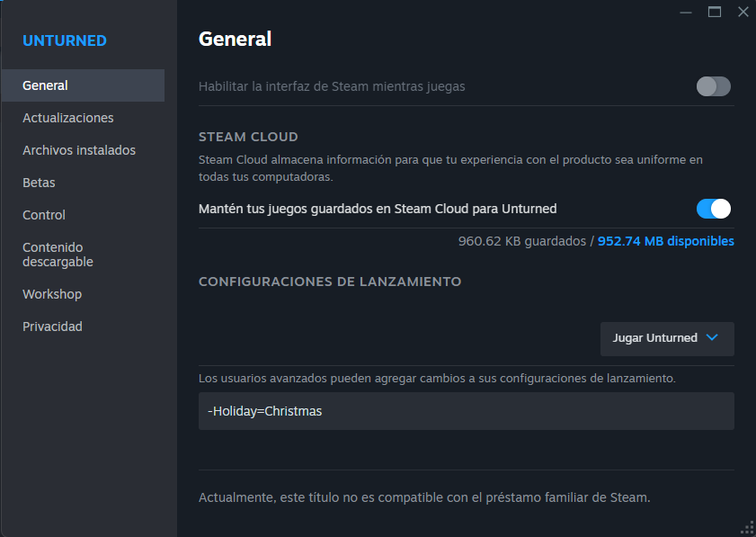Minimize the properties window

pyautogui.click(x=687, y=12)
